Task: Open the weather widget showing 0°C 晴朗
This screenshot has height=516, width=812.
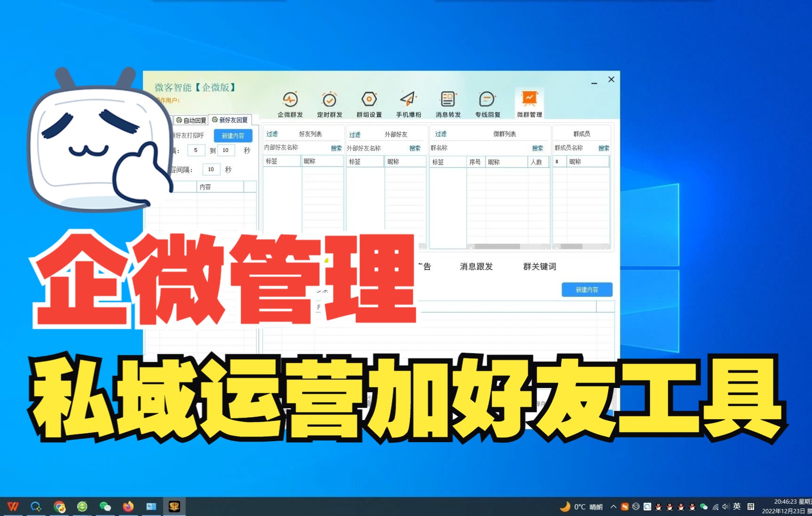Action: (x=581, y=507)
